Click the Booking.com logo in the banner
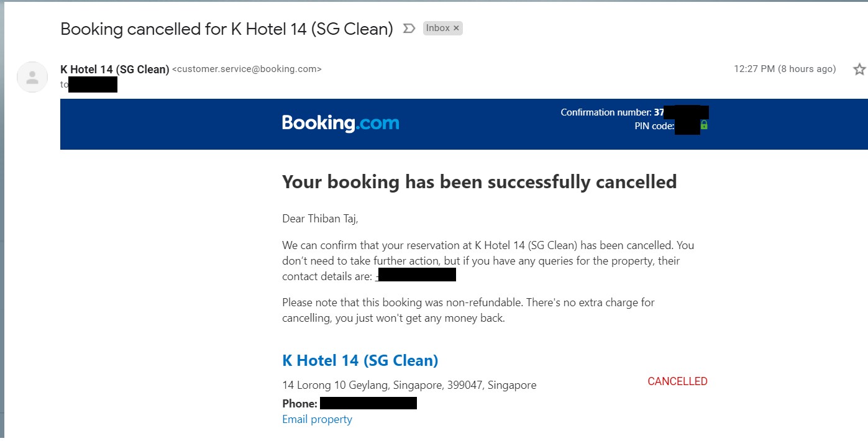Viewport: 868px width, 441px height. (x=340, y=123)
